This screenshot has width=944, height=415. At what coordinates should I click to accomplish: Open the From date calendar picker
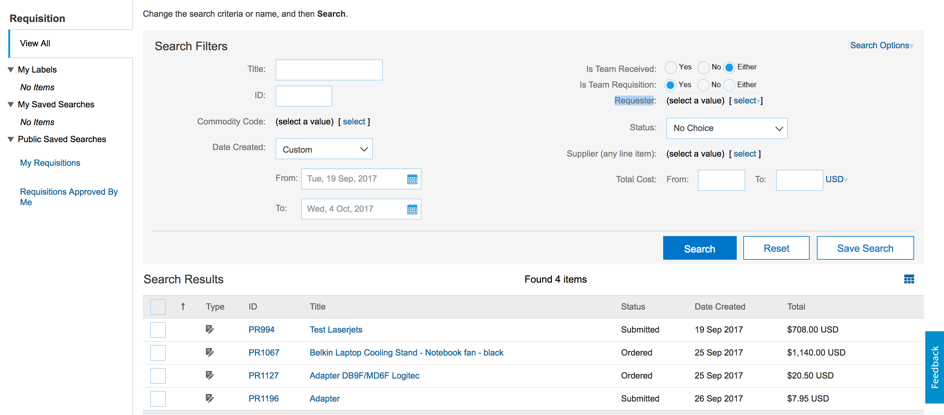pyautogui.click(x=412, y=179)
